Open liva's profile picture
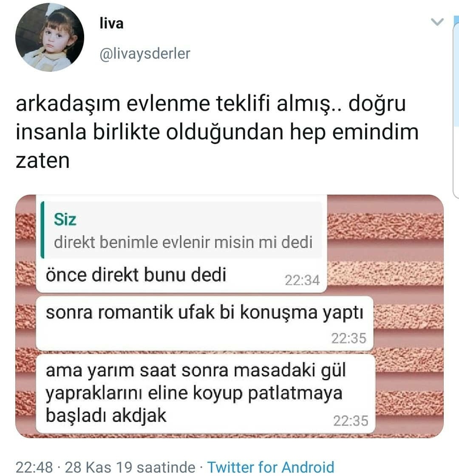459x476 pixels. click(x=50, y=37)
